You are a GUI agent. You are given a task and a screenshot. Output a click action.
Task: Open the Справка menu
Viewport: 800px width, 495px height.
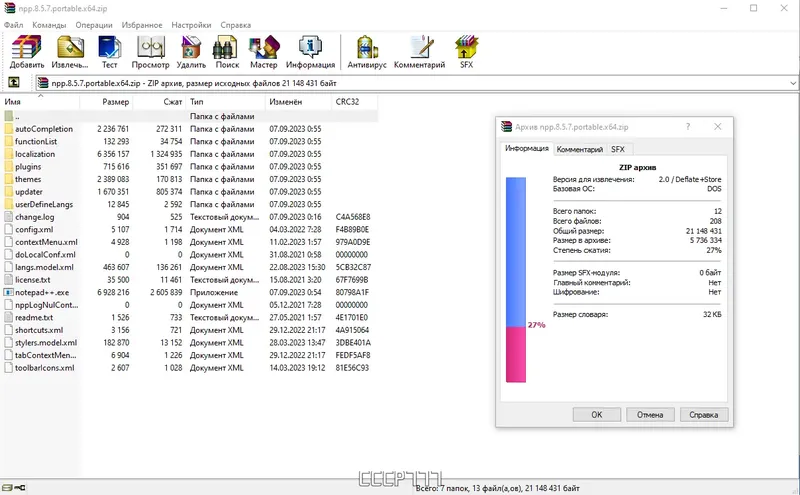click(236, 24)
